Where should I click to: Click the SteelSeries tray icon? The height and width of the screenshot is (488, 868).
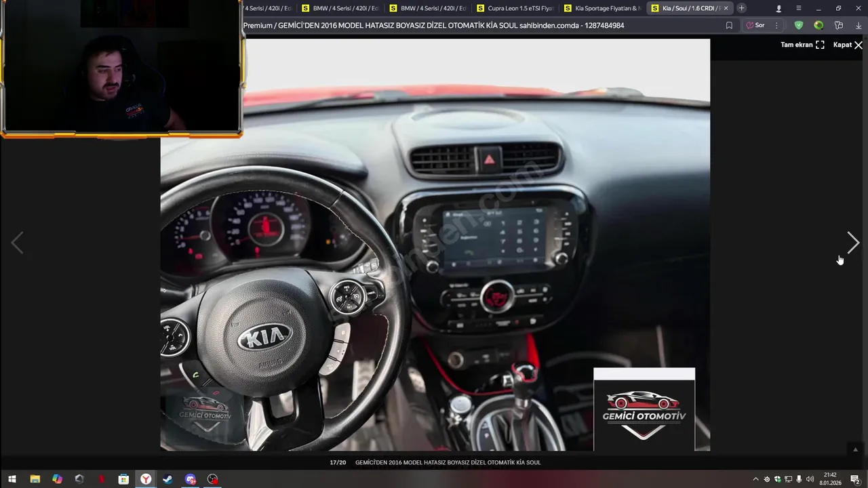tap(767, 479)
